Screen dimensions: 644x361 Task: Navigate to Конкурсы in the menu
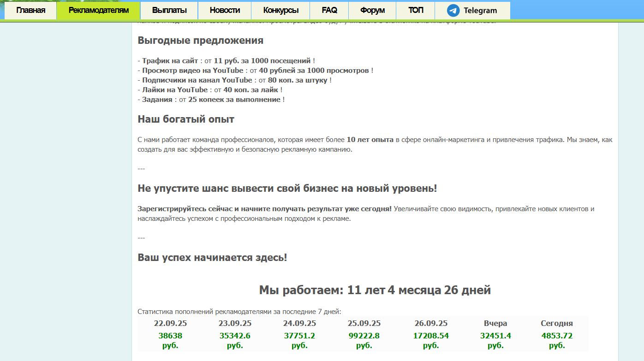click(x=280, y=11)
